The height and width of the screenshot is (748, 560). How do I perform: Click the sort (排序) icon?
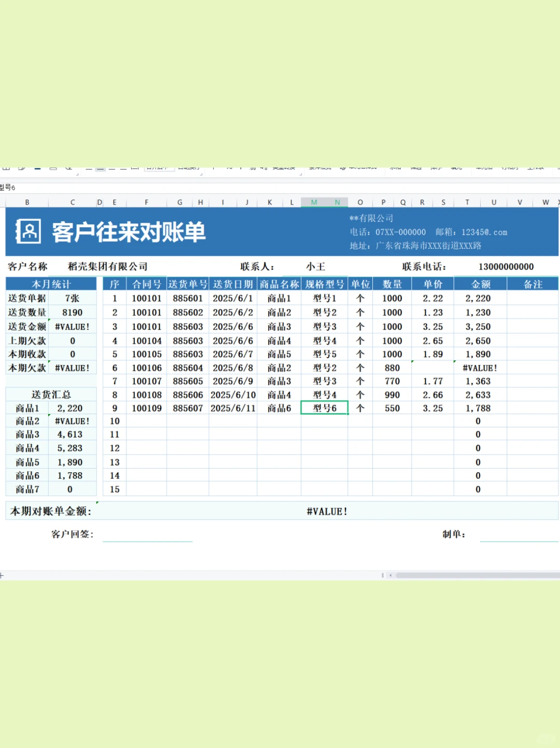pyautogui.click(x=436, y=167)
